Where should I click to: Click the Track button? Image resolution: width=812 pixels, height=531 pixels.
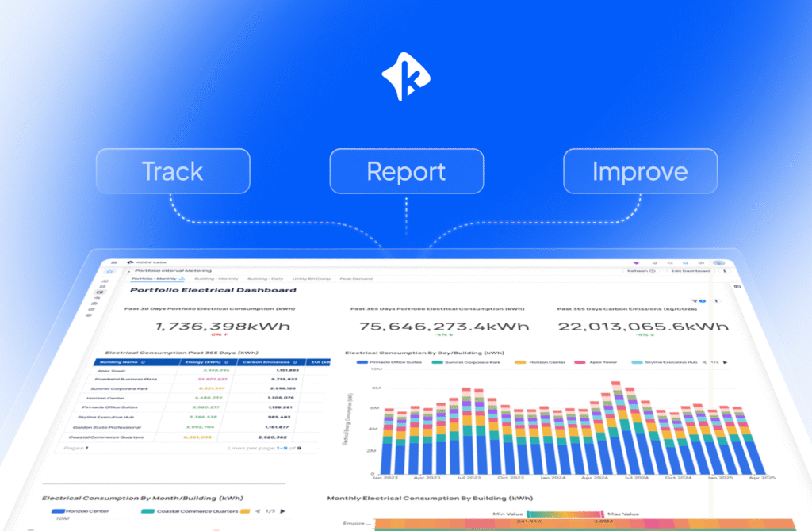coord(173,171)
